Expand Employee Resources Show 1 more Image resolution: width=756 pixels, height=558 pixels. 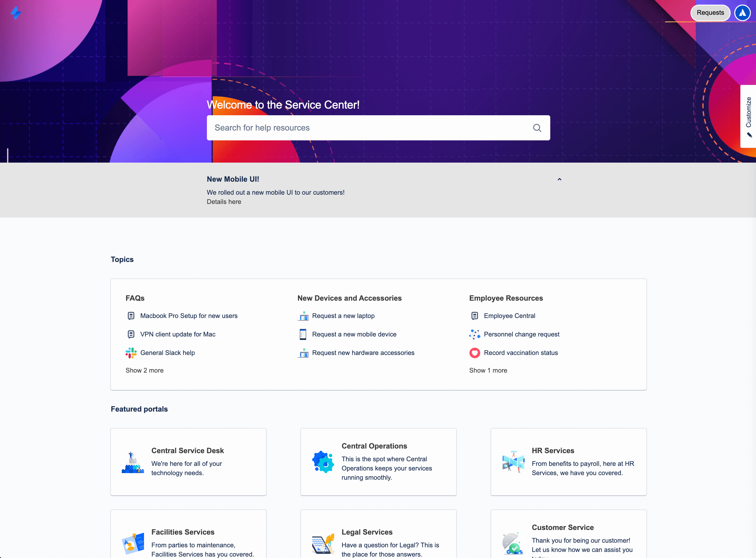[488, 370]
